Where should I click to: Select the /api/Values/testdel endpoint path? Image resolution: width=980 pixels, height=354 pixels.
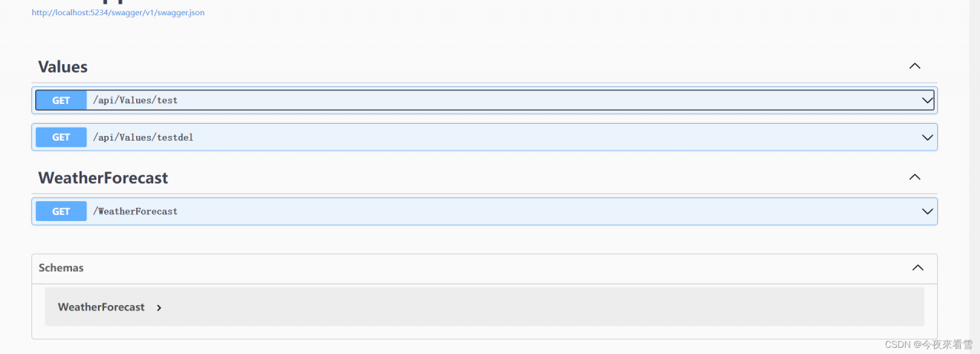click(x=143, y=138)
